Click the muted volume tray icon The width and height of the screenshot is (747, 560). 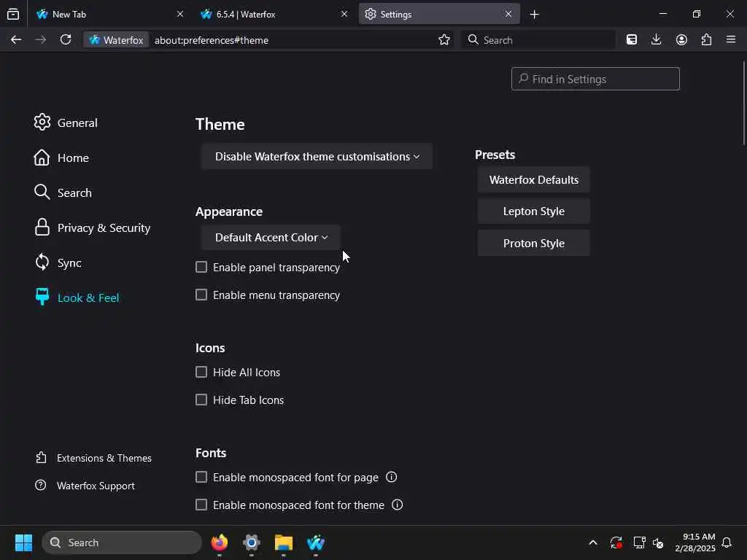click(x=658, y=542)
